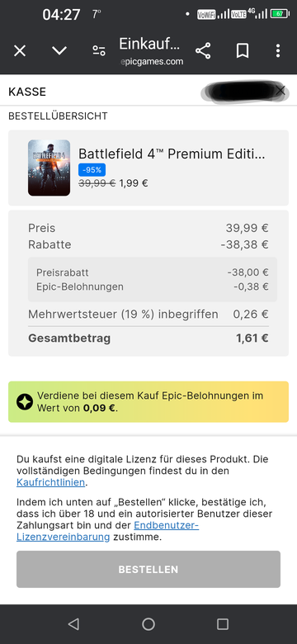The height and width of the screenshot is (644, 297).
Task: Open the three-dot browser menu
Action: click(x=278, y=51)
